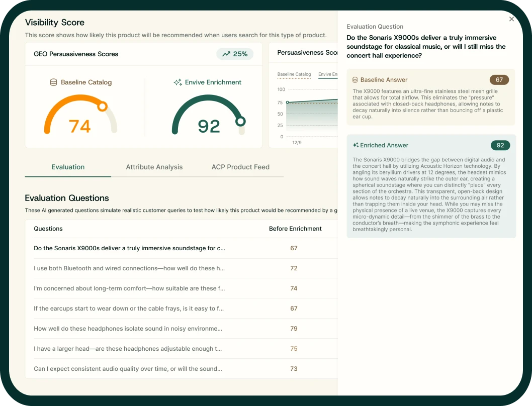Select the isolate sound in noisy environments question
The image size is (532, 406).
coord(186,328)
